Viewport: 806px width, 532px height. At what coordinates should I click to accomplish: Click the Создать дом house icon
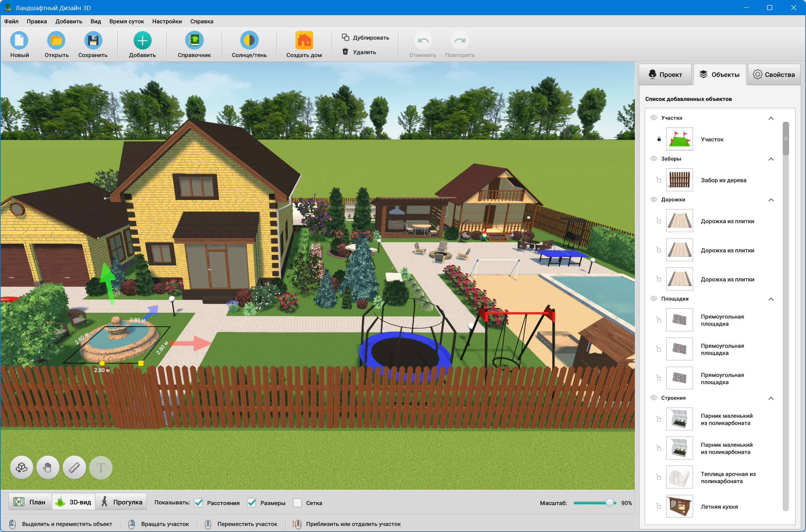[304, 41]
